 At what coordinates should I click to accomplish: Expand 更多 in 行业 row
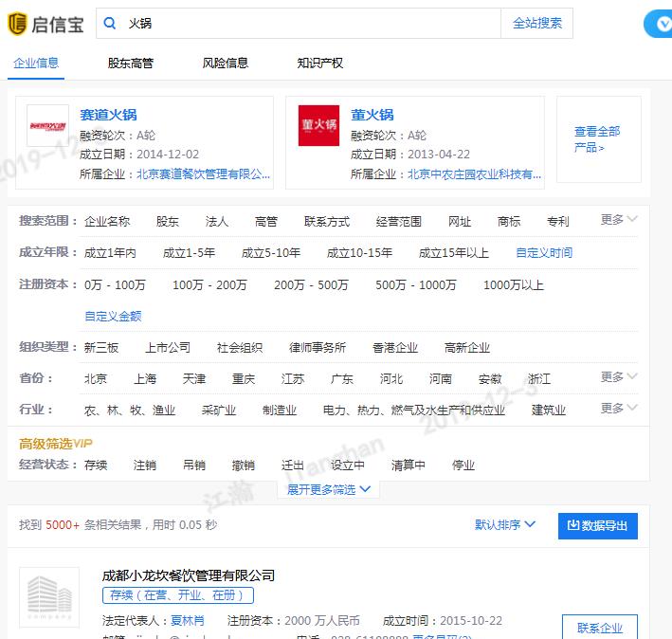pos(619,408)
